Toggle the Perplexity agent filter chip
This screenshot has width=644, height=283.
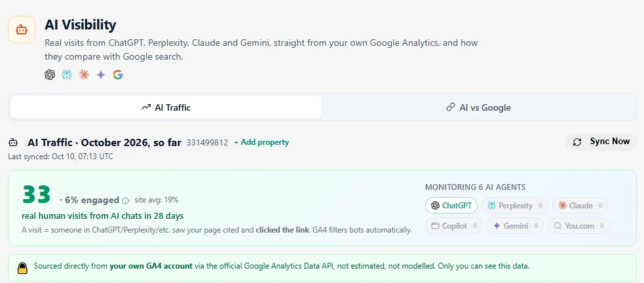point(515,205)
